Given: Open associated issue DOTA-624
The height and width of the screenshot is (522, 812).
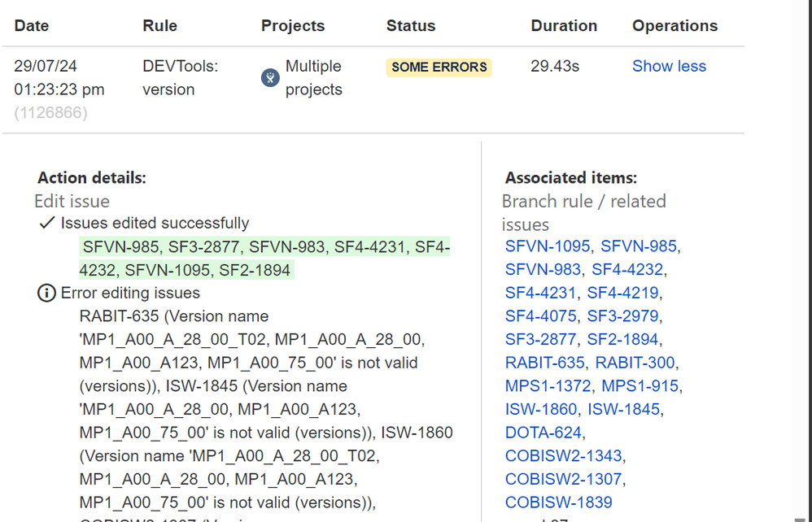Looking at the screenshot, I should pyautogui.click(x=544, y=433).
